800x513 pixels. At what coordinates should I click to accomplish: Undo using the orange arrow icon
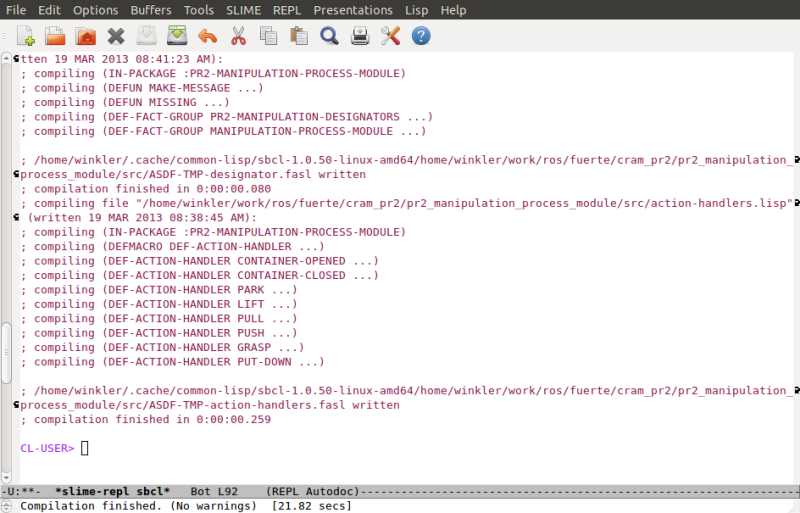(207, 37)
